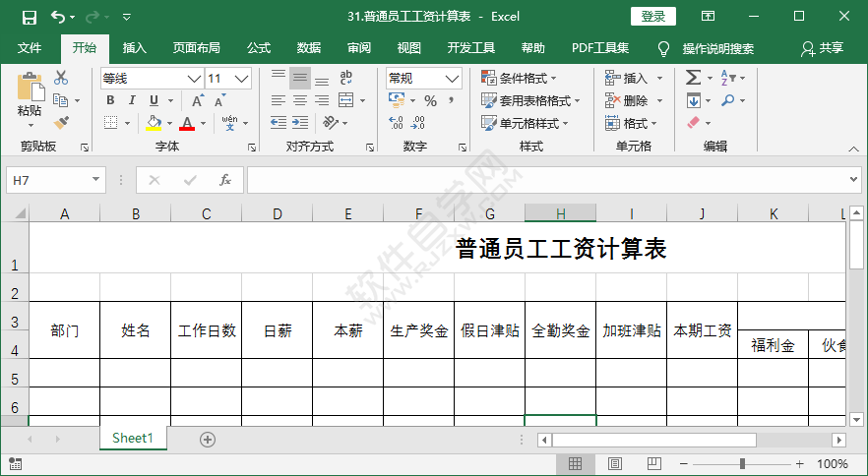Undo the last action
Viewport: 868px width, 476px height.
[x=58, y=17]
